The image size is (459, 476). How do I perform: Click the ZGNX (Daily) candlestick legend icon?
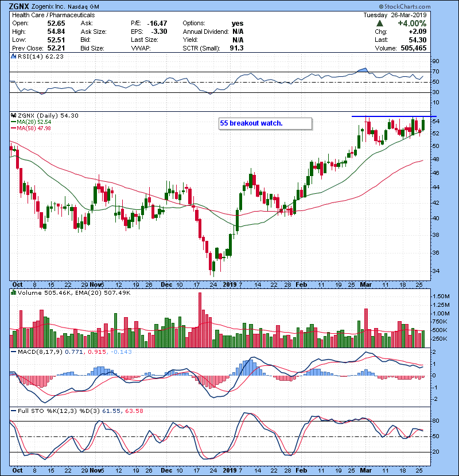(13, 115)
